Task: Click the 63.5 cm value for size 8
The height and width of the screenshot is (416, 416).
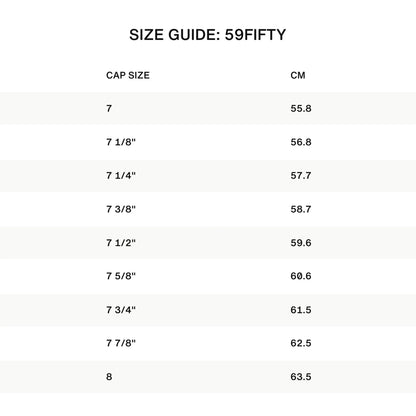Action: click(301, 377)
